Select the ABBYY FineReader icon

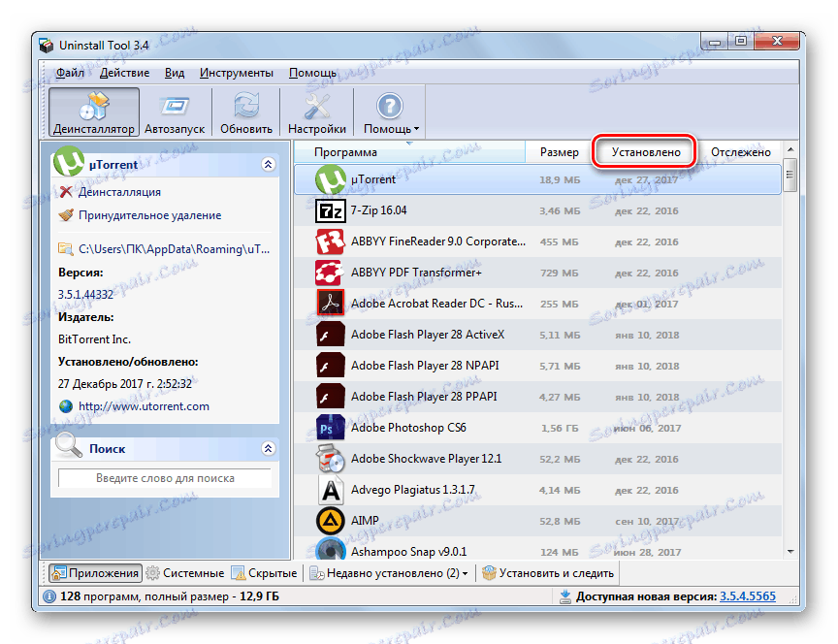[330, 241]
